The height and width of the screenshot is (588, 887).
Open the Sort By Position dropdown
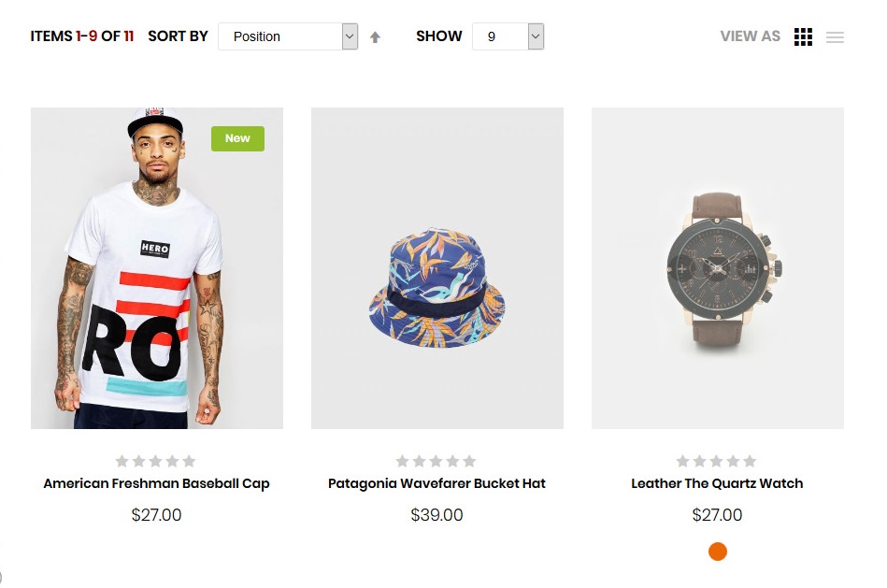[288, 36]
